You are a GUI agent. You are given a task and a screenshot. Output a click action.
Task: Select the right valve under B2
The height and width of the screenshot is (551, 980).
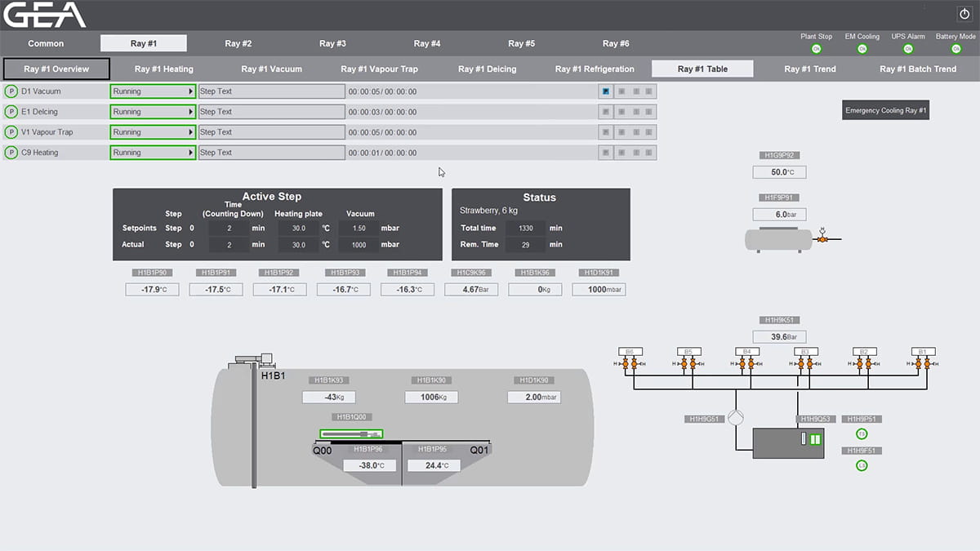[868, 363]
